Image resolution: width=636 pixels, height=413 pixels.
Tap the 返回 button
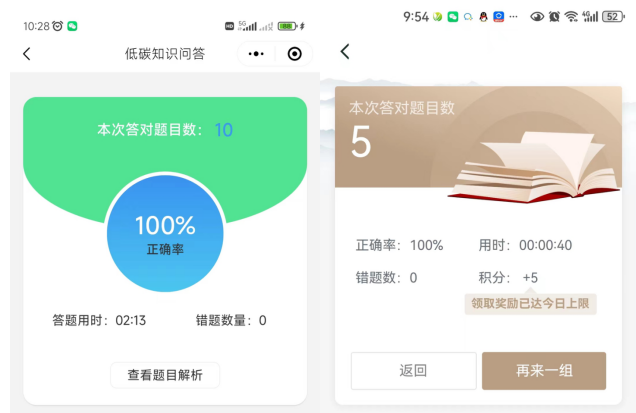pos(413,371)
